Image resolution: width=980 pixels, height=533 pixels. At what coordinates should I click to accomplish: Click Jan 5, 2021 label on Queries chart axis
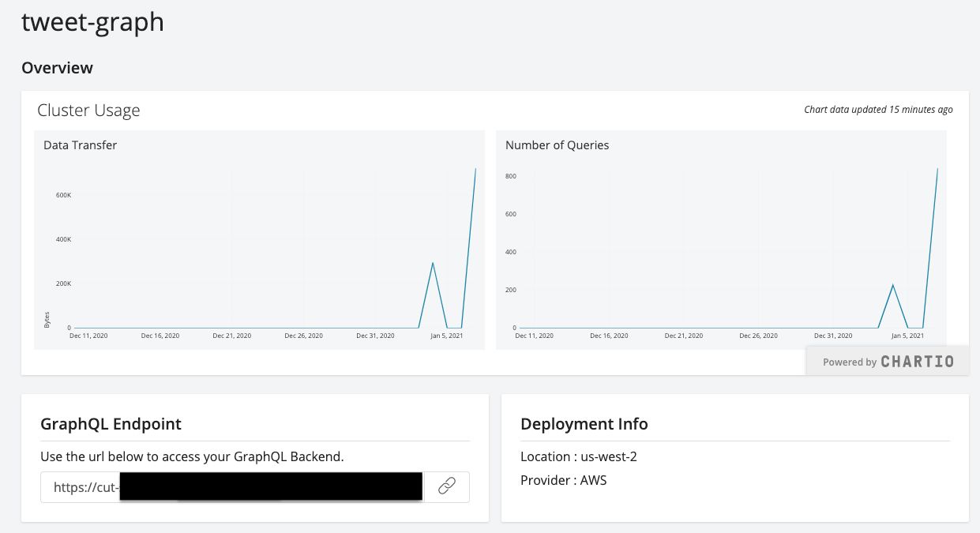click(908, 336)
